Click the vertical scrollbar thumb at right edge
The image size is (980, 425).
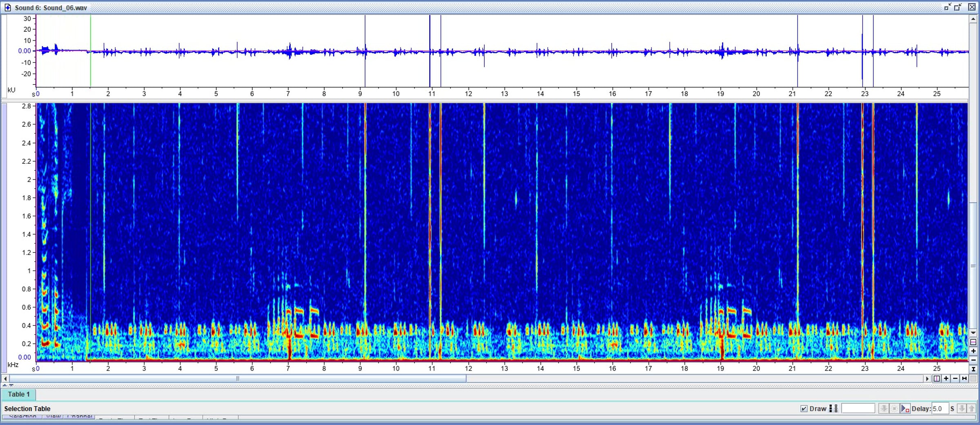click(x=973, y=266)
